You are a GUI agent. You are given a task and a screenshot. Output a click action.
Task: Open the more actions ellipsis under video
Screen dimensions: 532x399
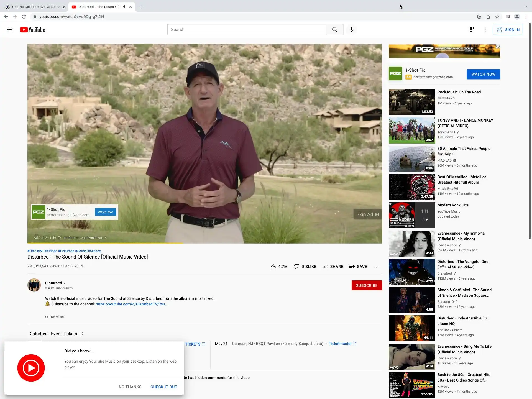point(376,267)
